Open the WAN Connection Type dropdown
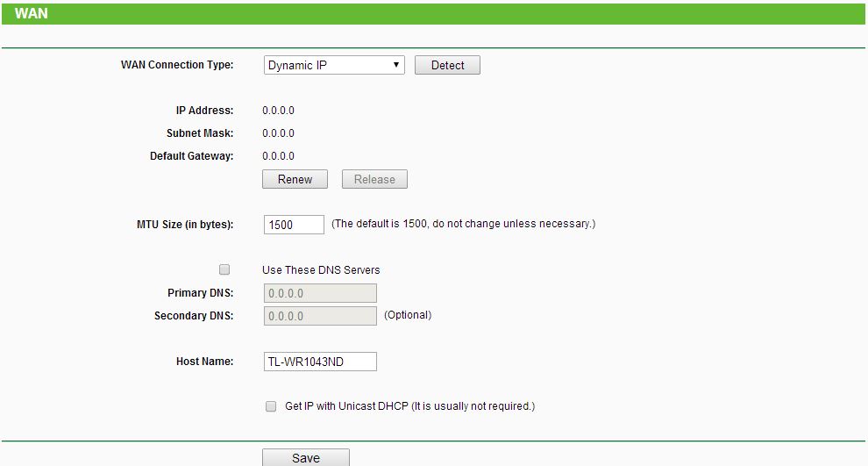868x466 pixels. pyautogui.click(x=333, y=65)
